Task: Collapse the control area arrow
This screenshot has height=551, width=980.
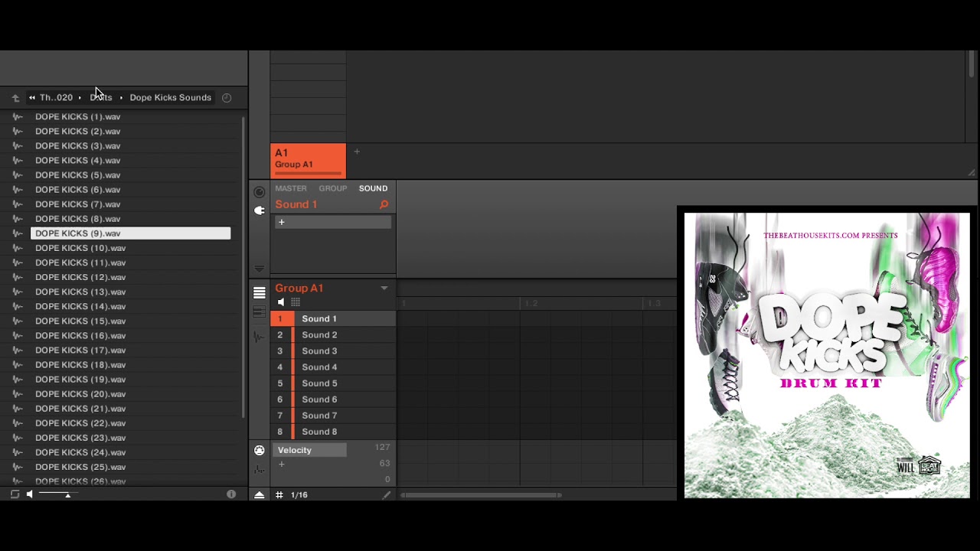Action: [260, 269]
